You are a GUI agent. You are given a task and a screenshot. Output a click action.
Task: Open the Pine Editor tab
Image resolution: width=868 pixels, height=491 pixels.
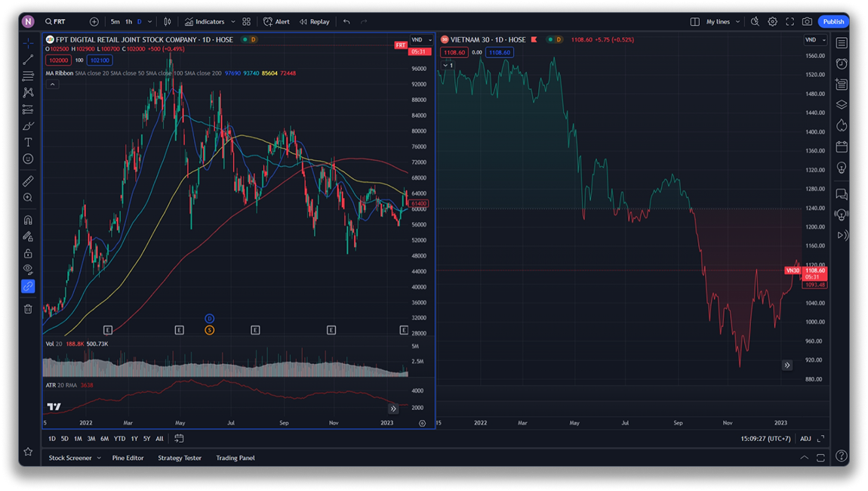128,458
